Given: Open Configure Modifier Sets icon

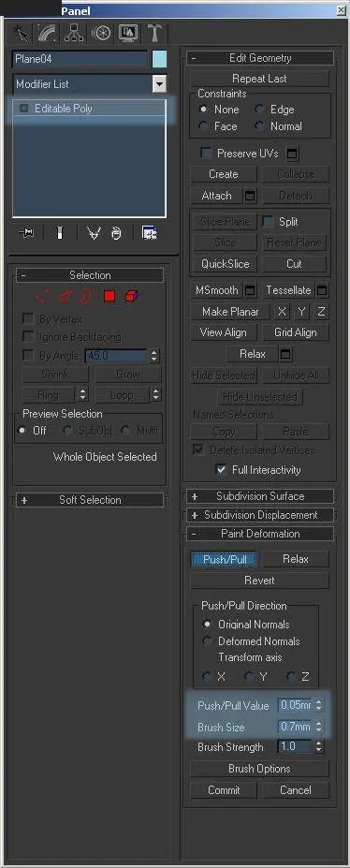Looking at the screenshot, I should [x=149, y=233].
